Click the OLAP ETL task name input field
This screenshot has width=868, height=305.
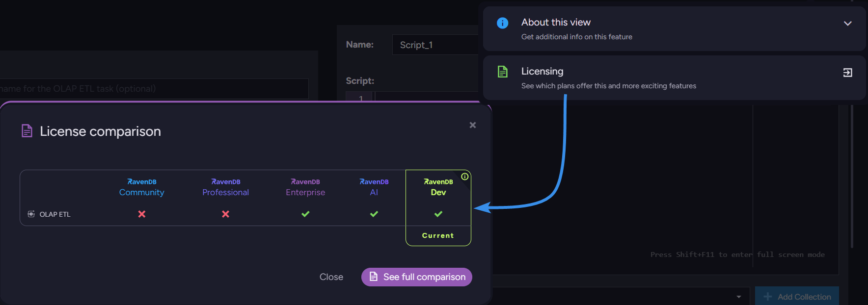click(x=154, y=89)
